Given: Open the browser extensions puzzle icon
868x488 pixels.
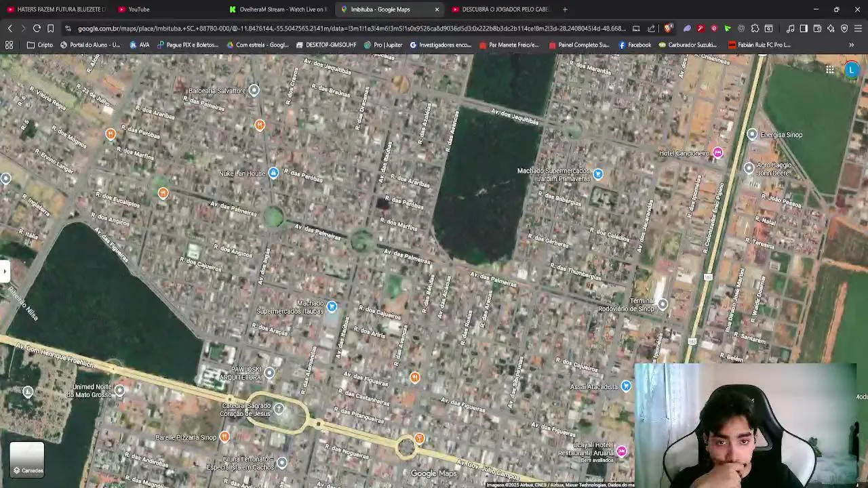Looking at the screenshot, I should [755, 28].
